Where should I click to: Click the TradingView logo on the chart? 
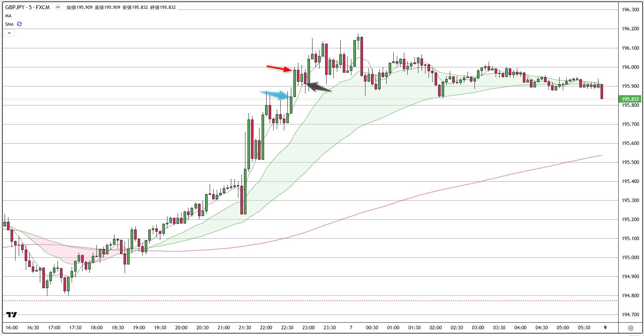click(x=12, y=314)
